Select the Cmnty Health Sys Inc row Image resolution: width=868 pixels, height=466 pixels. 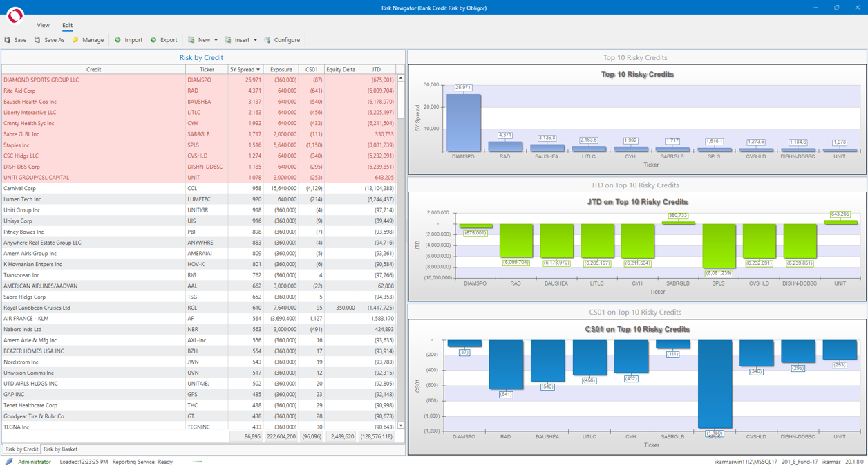tap(199, 123)
